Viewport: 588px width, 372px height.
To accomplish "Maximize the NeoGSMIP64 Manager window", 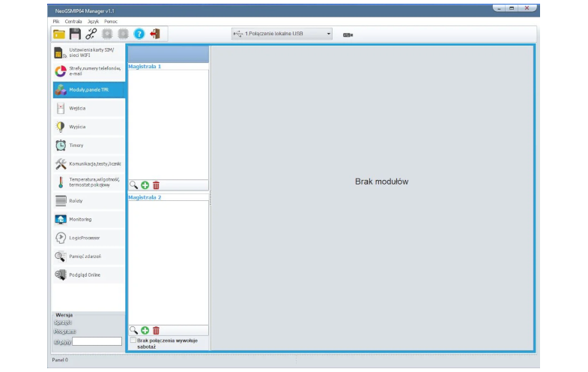I will pos(512,8).
